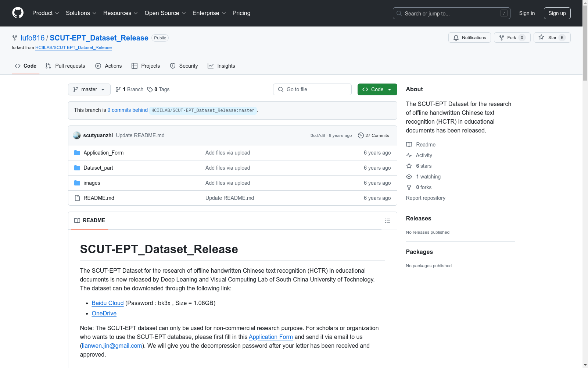588x368 pixels.
Task: Click the commit history clock icon
Action: (361, 135)
